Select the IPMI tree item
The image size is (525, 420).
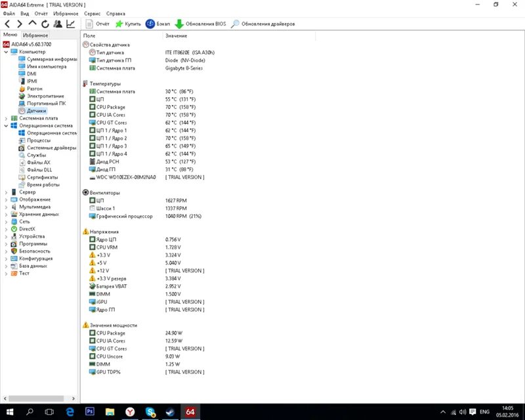click(28, 81)
